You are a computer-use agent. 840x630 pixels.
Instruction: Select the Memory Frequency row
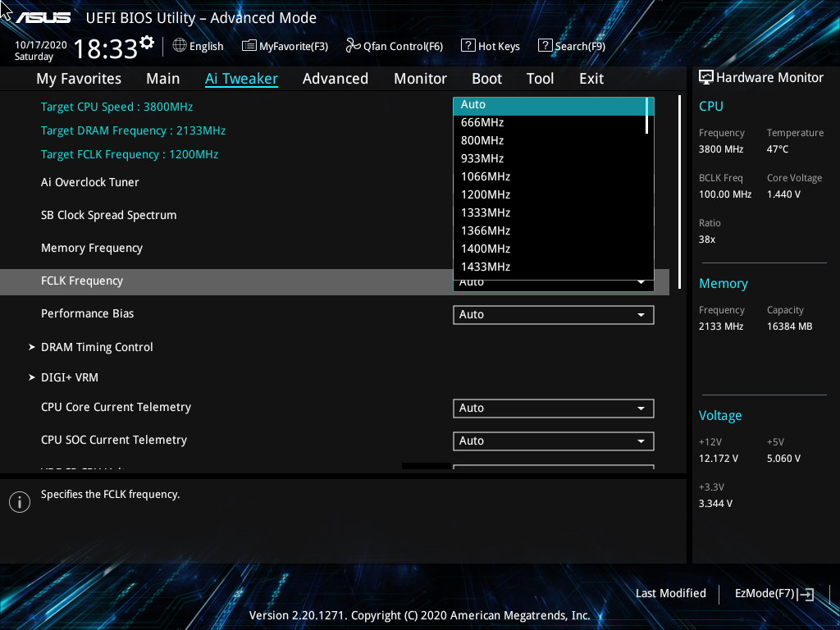coord(92,248)
